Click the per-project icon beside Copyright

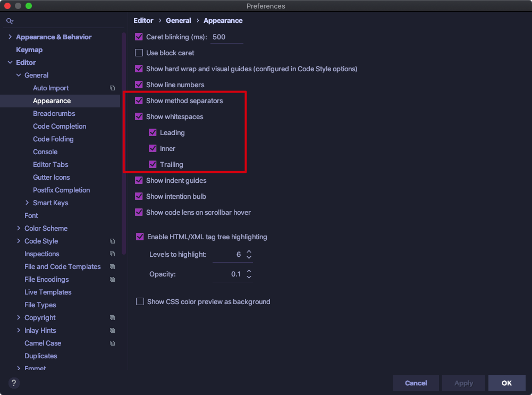(112, 318)
